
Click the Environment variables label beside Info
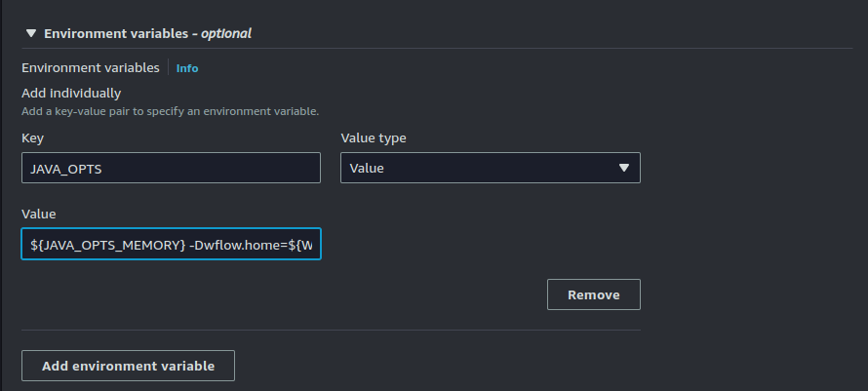pyautogui.click(x=90, y=68)
